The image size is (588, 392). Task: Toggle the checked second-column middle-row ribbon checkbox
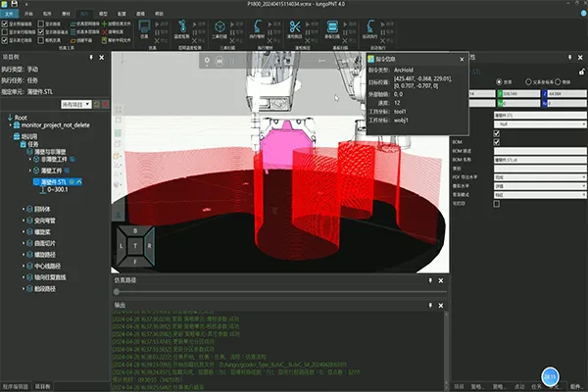[41, 32]
